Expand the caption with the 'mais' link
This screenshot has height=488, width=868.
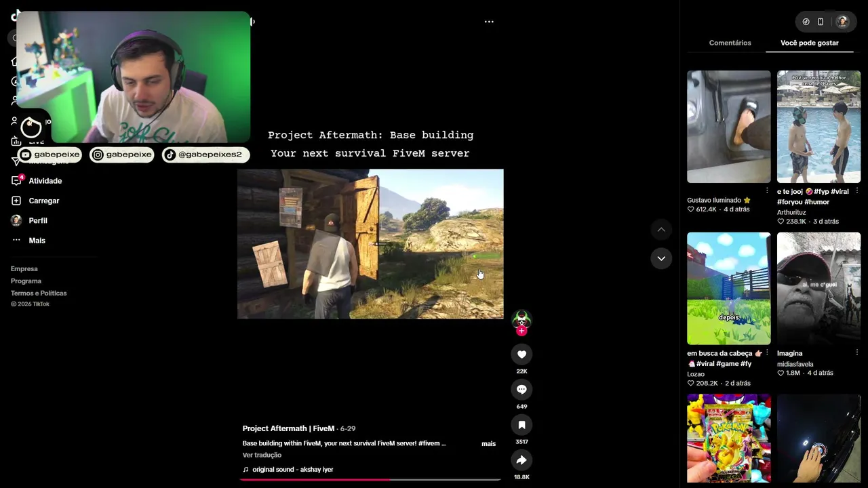click(488, 444)
